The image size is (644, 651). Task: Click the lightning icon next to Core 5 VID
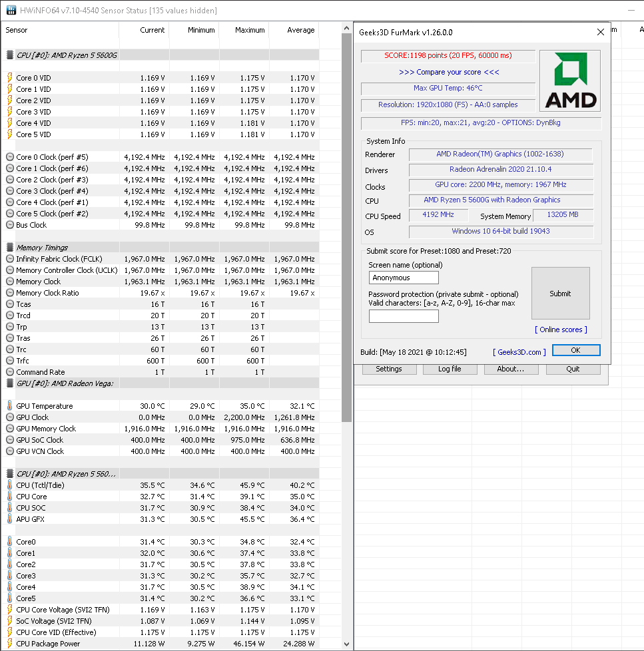pos(9,134)
